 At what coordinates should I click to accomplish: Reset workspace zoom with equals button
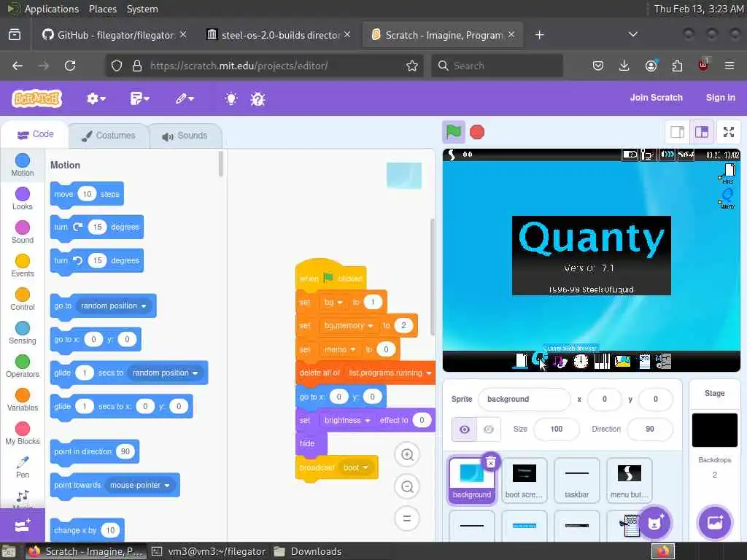pyautogui.click(x=407, y=518)
